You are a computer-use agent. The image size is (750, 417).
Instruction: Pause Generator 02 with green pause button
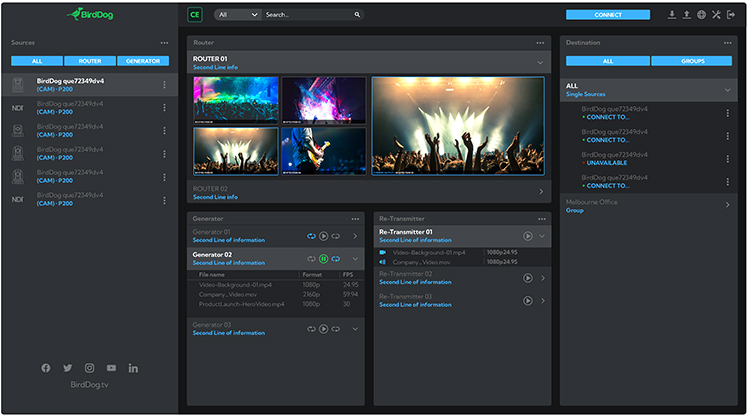324,259
